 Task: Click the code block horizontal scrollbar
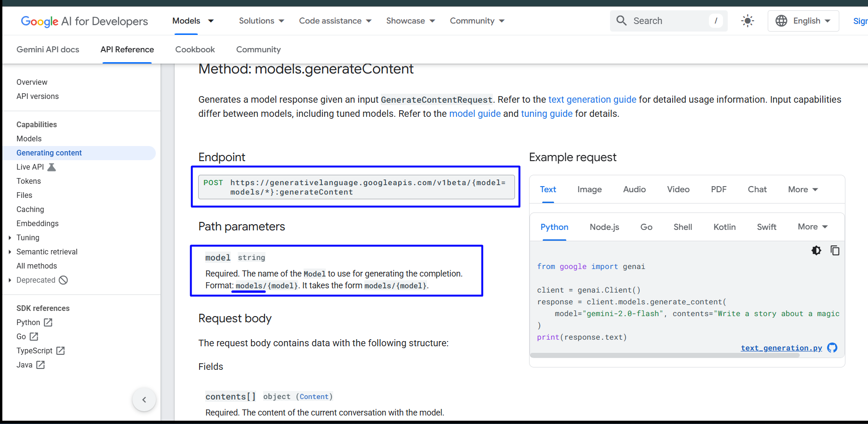[665, 355]
